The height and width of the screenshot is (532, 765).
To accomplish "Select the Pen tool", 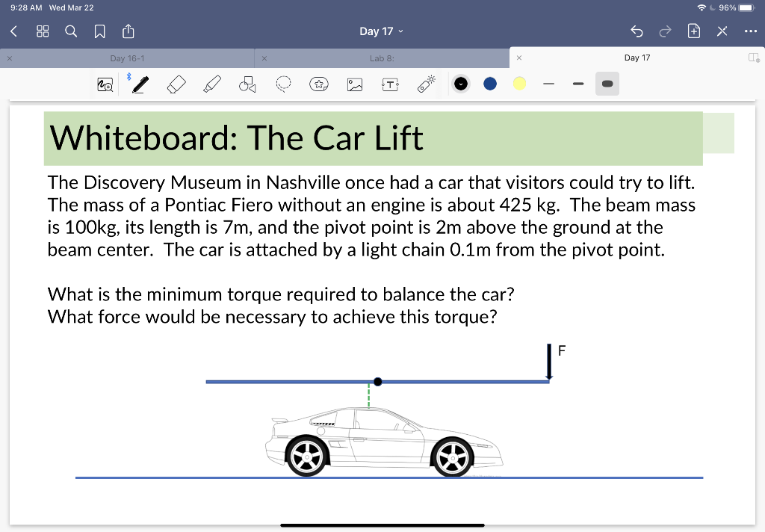I will click(x=140, y=84).
